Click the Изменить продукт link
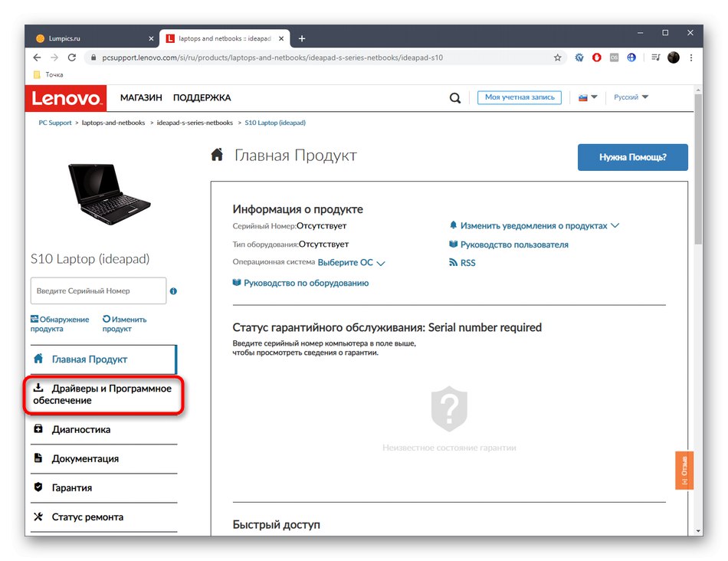 pyautogui.click(x=124, y=323)
